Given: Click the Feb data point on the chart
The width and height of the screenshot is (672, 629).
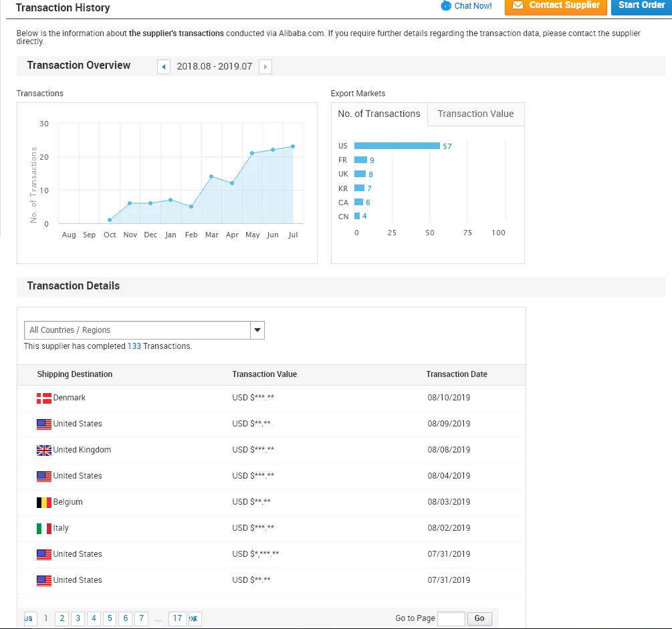Looking at the screenshot, I should pyautogui.click(x=191, y=207).
